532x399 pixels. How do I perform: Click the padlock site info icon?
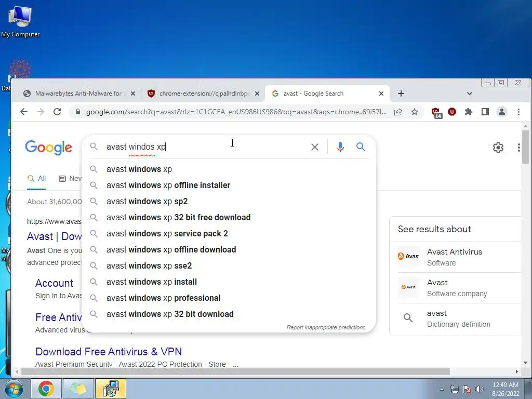[78, 112]
